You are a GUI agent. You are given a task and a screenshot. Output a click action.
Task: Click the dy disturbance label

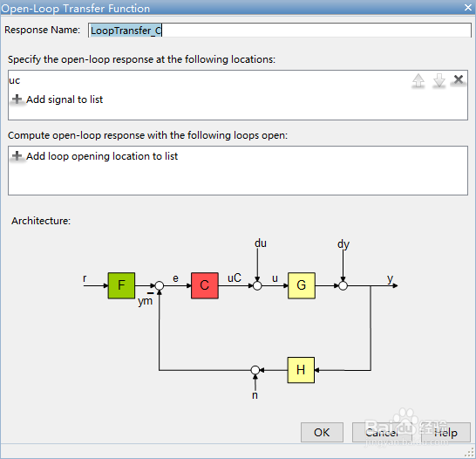[343, 244]
